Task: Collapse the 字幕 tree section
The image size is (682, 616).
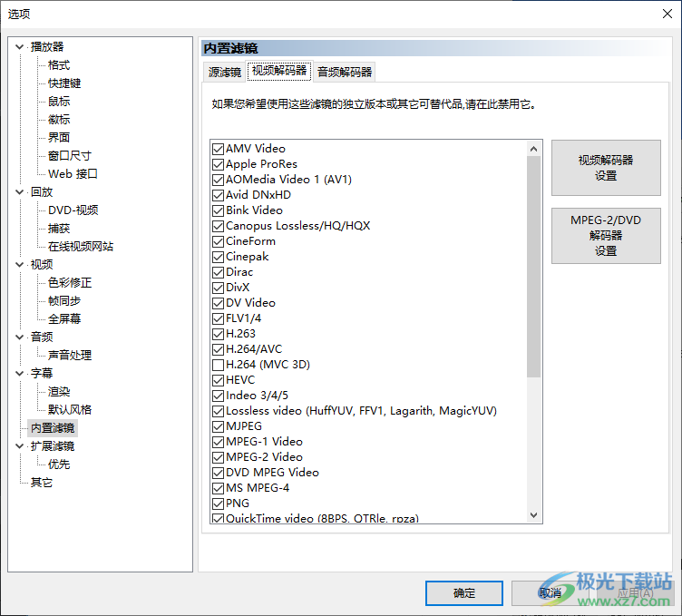Action: (x=20, y=374)
